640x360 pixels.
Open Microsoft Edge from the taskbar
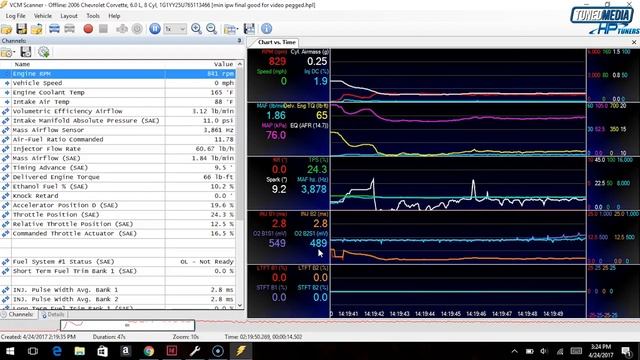57,351
